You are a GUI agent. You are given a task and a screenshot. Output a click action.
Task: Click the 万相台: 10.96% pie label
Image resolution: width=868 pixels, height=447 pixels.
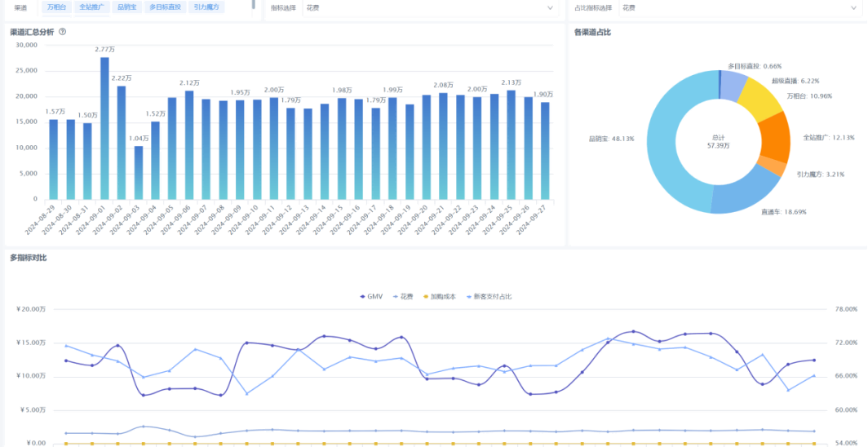[x=809, y=95]
